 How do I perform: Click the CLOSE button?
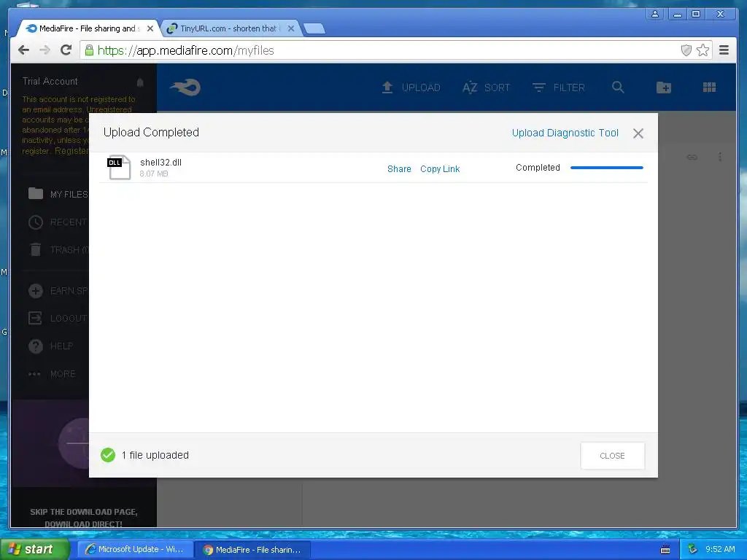[613, 456]
